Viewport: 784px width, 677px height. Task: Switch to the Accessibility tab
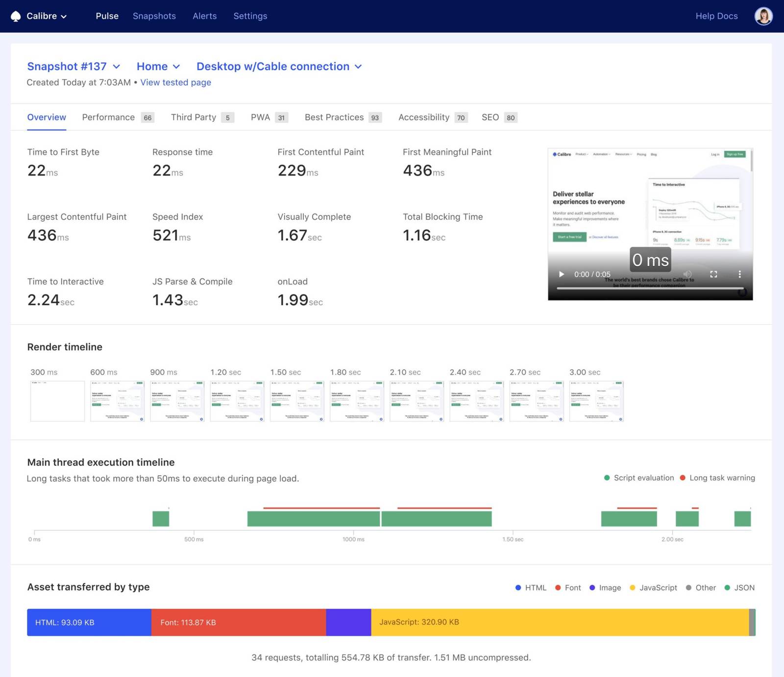(433, 117)
